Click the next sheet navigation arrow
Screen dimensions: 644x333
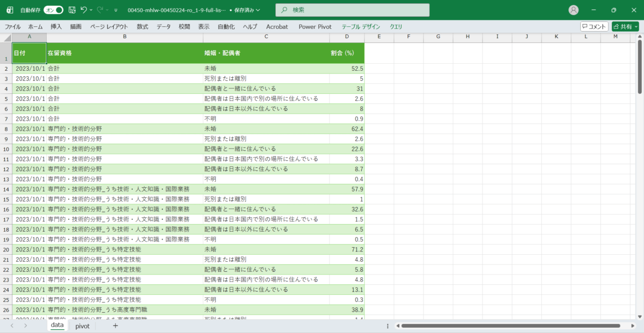click(26, 326)
